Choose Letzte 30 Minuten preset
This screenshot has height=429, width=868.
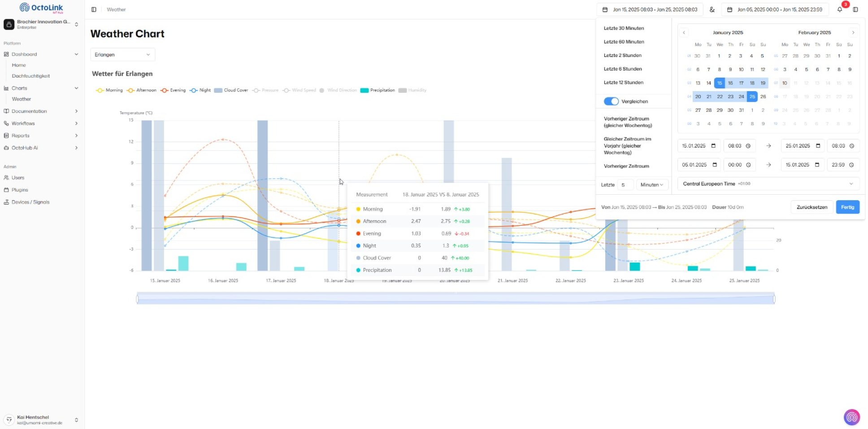point(624,28)
